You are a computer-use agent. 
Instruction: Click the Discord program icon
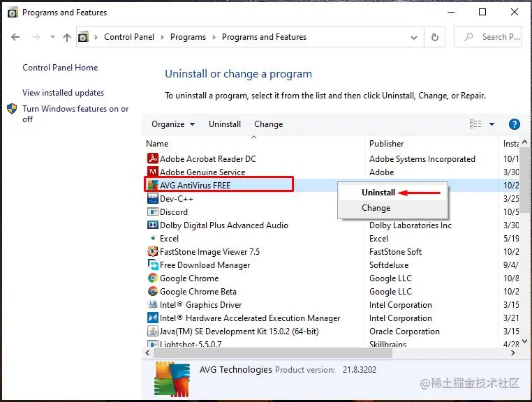153,211
